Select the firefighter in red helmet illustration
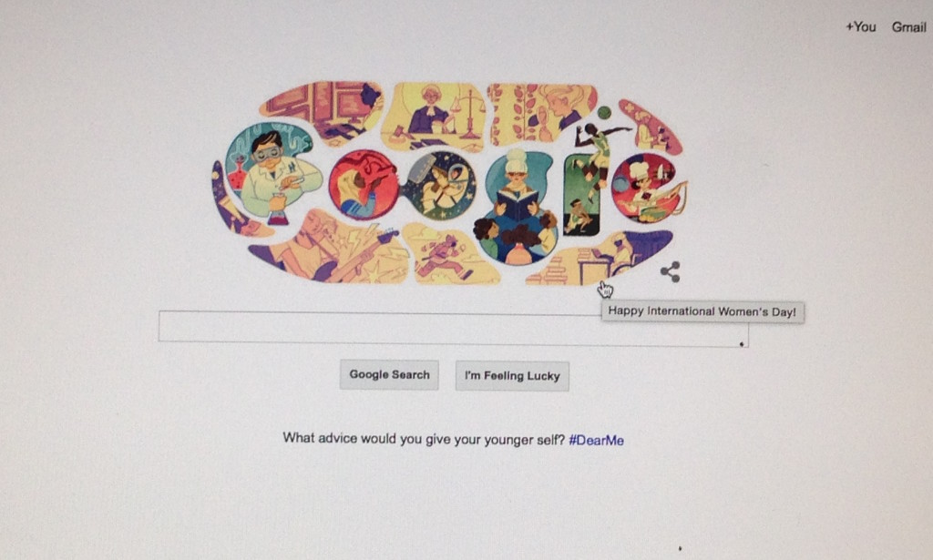 (x=363, y=185)
